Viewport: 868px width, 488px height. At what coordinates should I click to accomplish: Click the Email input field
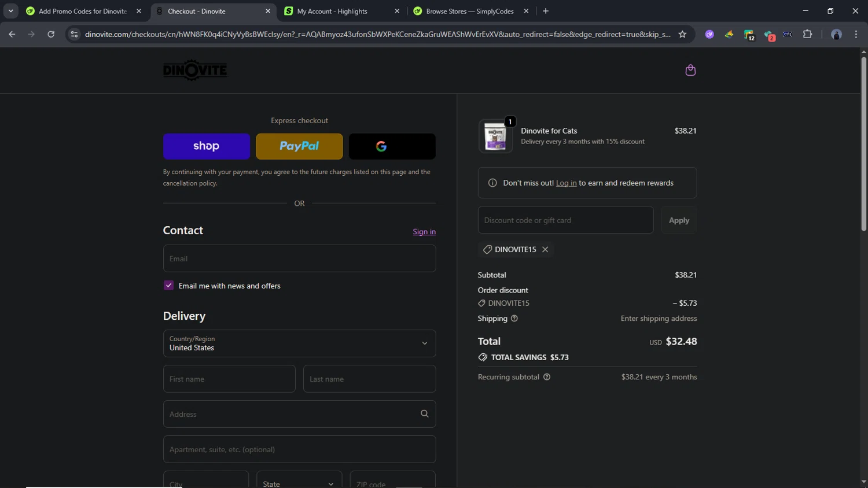299,258
